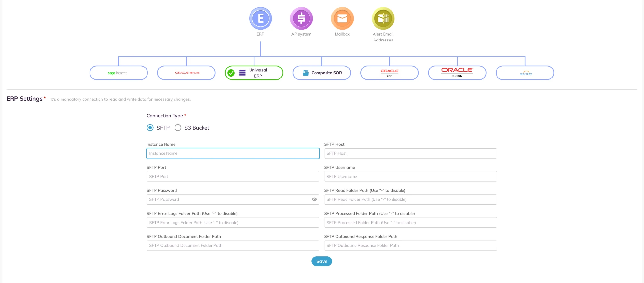Choose the Oracle ERP option
644x283 pixels.
pos(389,73)
